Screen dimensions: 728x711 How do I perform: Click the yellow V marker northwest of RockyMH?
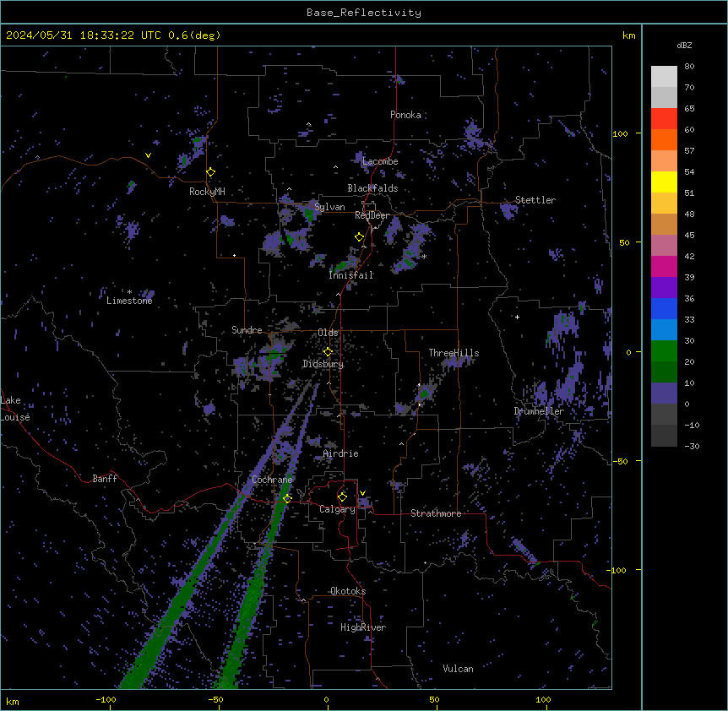pos(148,155)
